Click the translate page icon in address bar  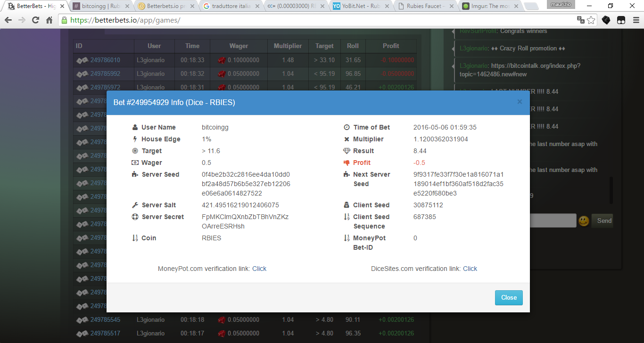(581, 20)
